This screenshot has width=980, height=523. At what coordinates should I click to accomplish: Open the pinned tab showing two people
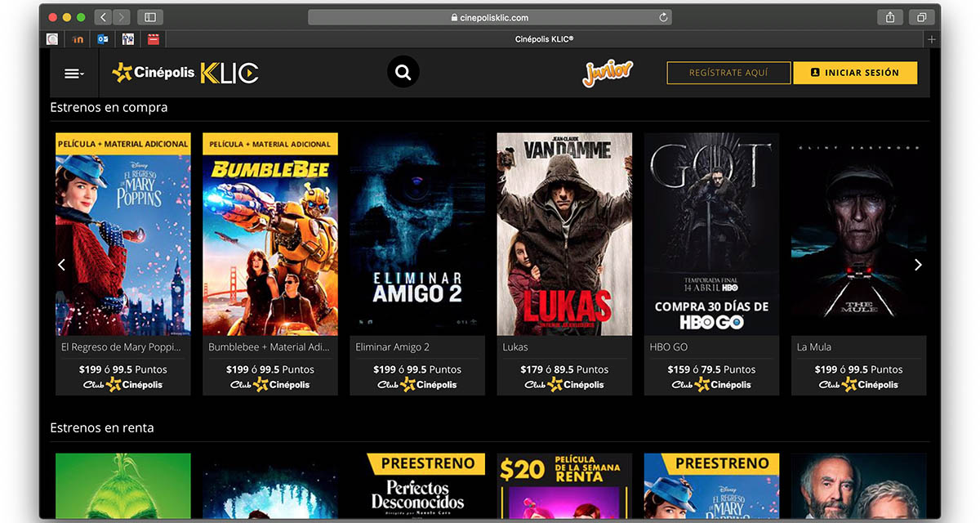[x=128, y=38]
